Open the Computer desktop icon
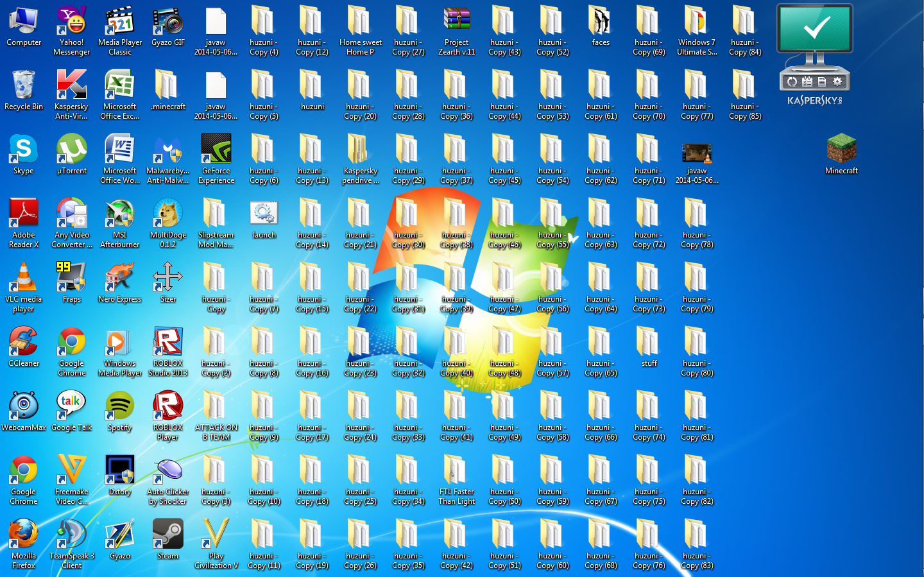Screen dimensions: 924x577 point(24,28)
